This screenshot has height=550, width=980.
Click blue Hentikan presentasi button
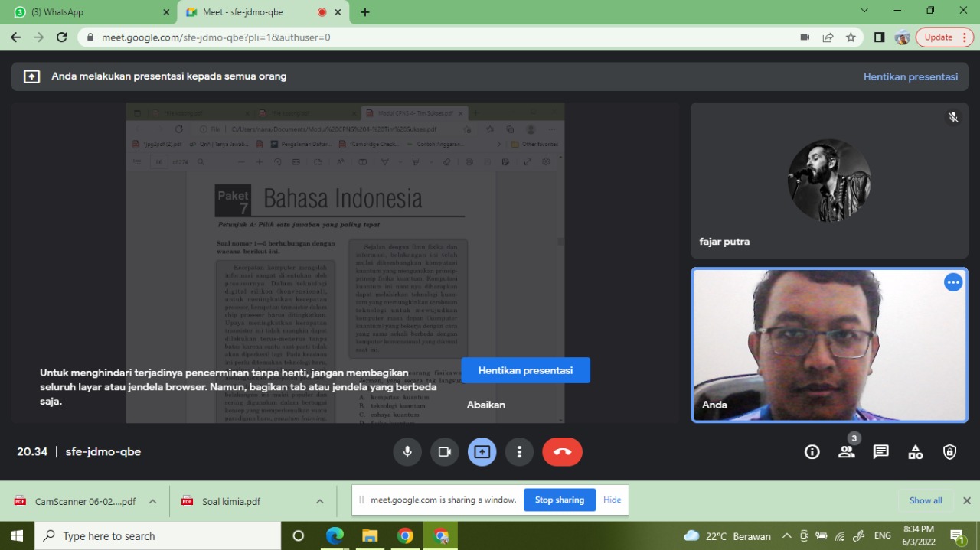(x=525, y=370)
